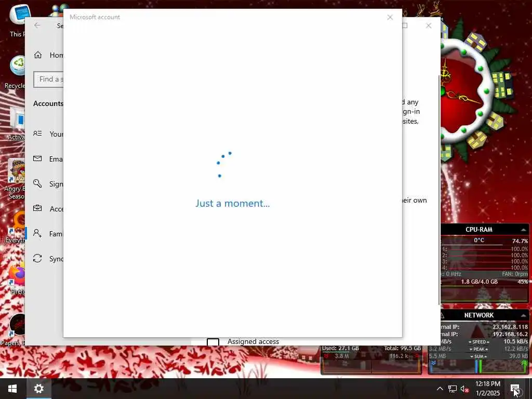Click the Used: 27.1 GB disk label
This screenshot has width=532, height=399.
point(340,348)
